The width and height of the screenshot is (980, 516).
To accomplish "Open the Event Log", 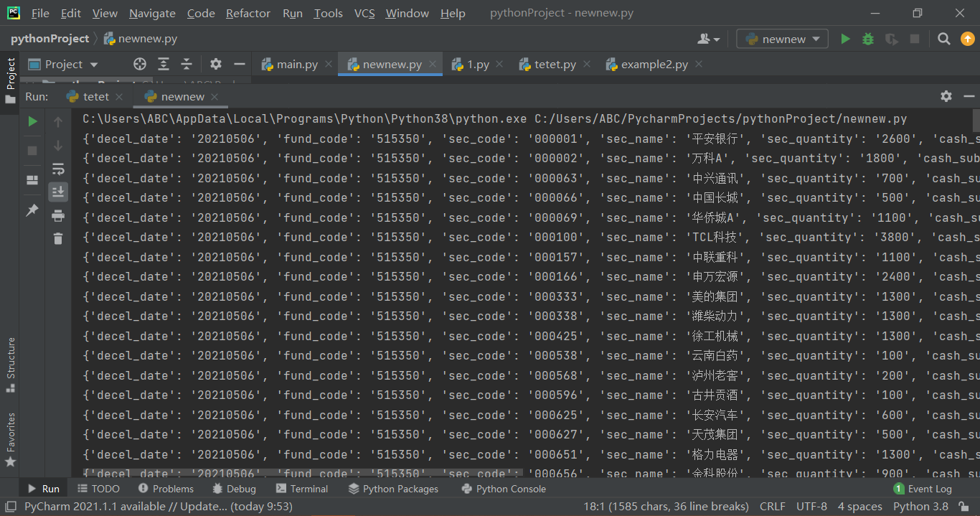I will click(x=922, y=489).
